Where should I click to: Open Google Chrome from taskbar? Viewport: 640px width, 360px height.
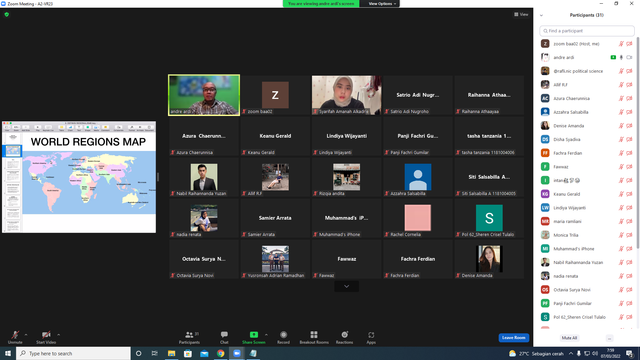[x=220, y=353]
